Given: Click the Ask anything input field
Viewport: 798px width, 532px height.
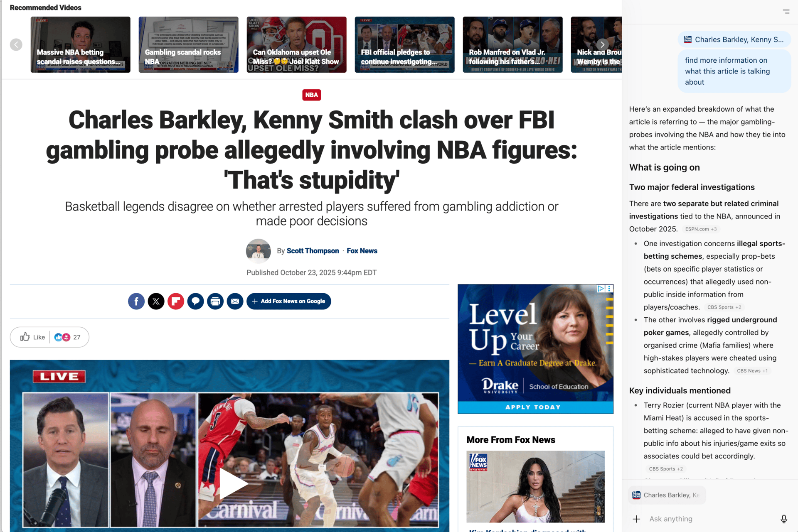Looking at the screenshot, I should [x=711, y=519].
